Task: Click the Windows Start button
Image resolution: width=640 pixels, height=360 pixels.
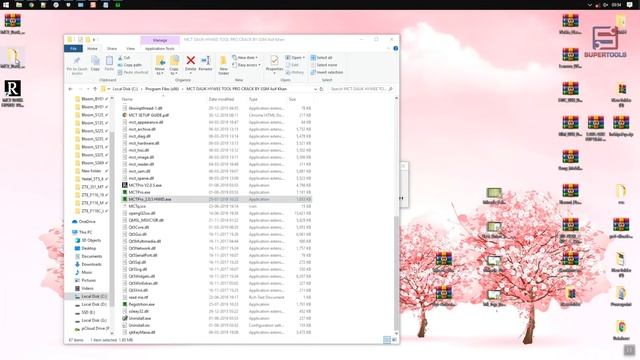Action: tap(6, 5)
